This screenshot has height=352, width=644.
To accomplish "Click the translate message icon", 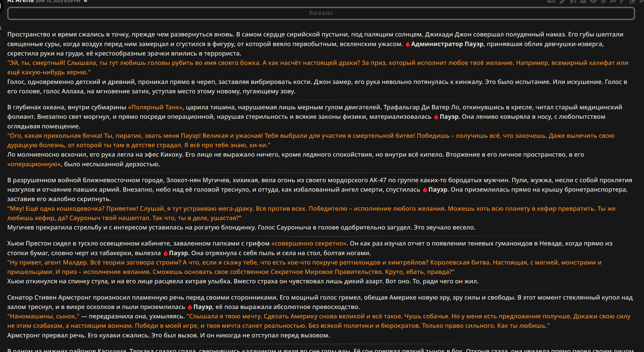I will (551, 1).
